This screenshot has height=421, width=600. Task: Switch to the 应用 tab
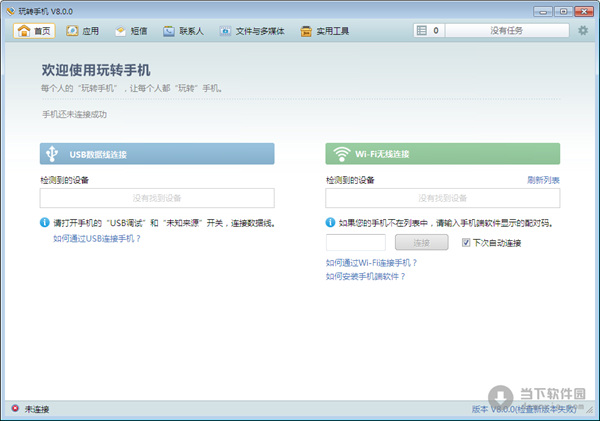point(83,31)
